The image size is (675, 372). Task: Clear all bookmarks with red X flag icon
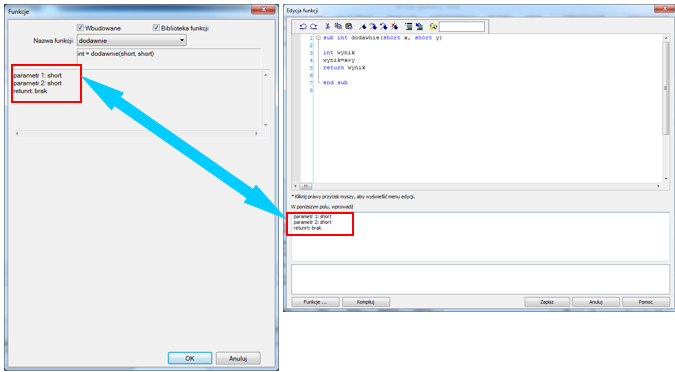(394, 27)
